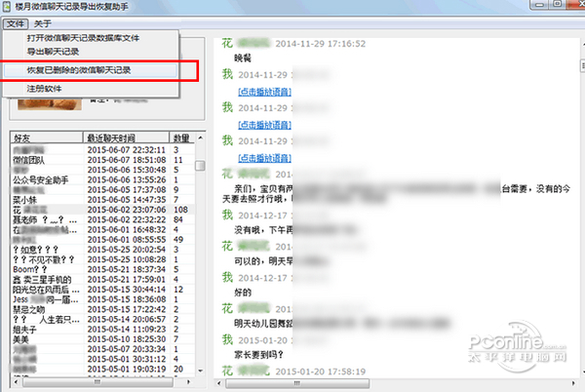Select friend Boom?? in list

[30, 269]
